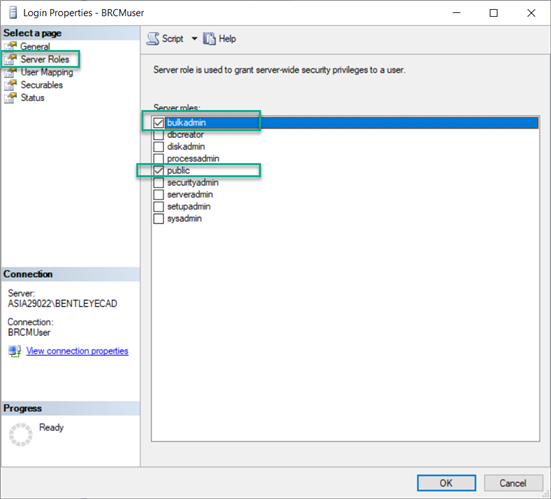Click the Ready progress spinner icon
551x499 pixels.
point(21,435)
